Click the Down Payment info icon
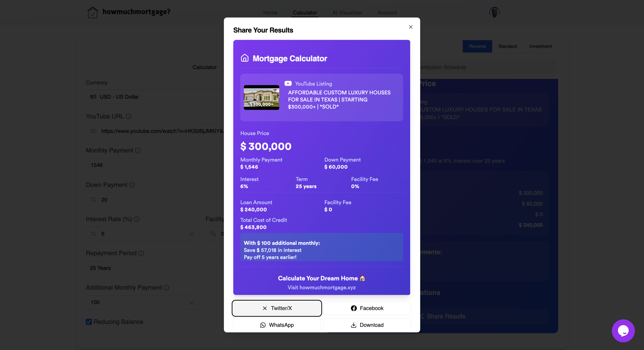 click(132, 185)
